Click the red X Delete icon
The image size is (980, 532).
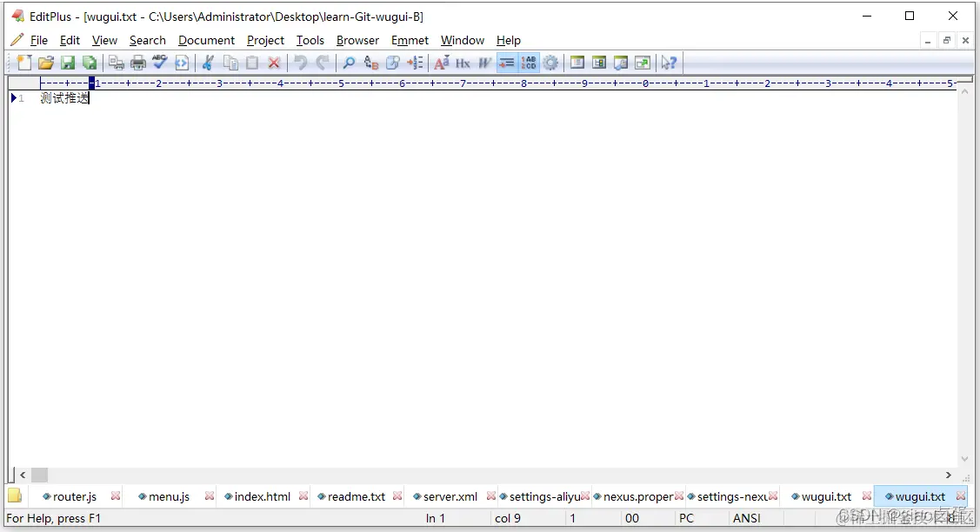pos(274,63)
